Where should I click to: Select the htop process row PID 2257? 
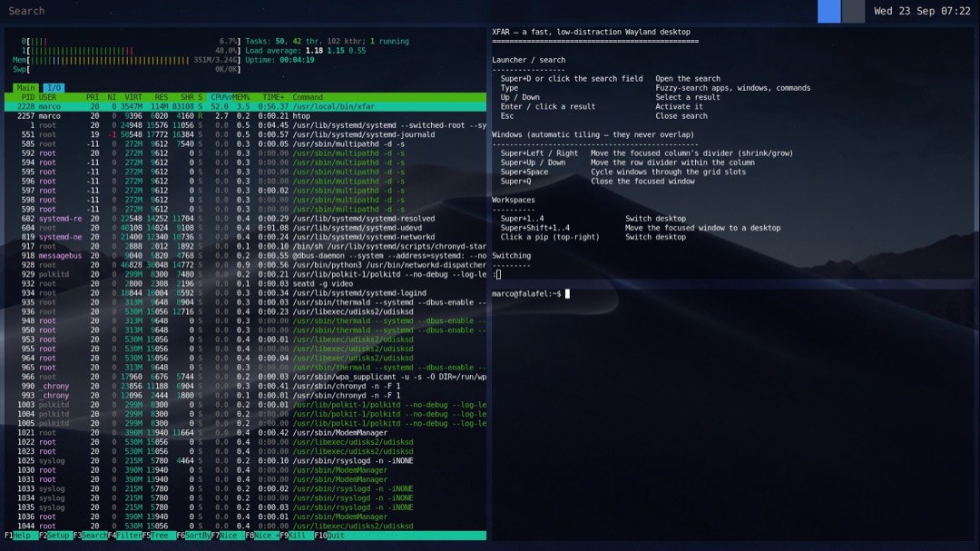[x=246, y=116]
